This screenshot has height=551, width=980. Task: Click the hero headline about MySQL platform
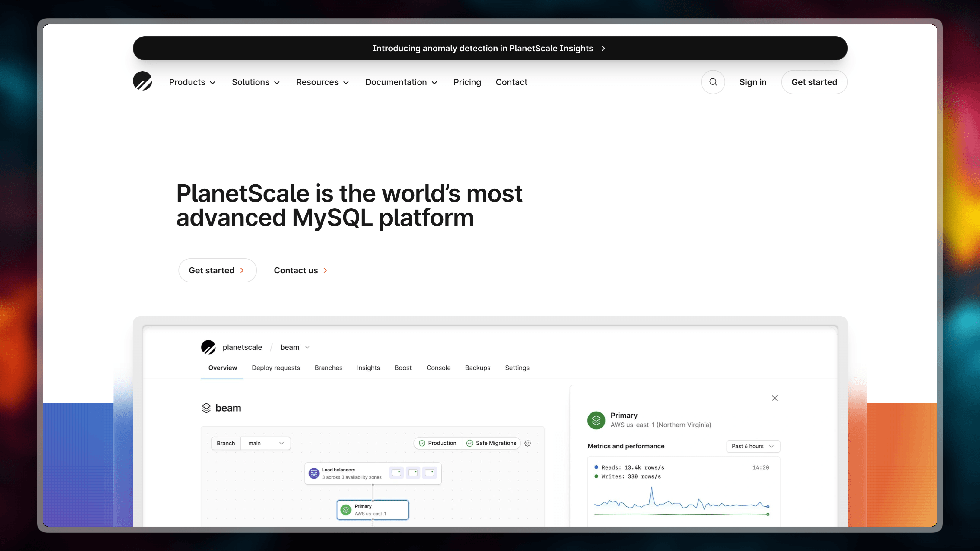(x=349, y=205)
